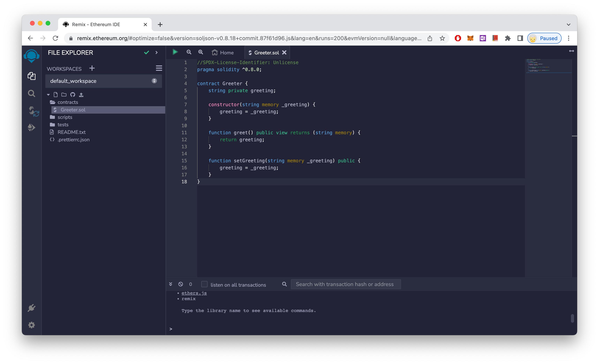Expand the scripts folder
The height and width of the screenshot is (364, 599).
[x=65, y=117]
